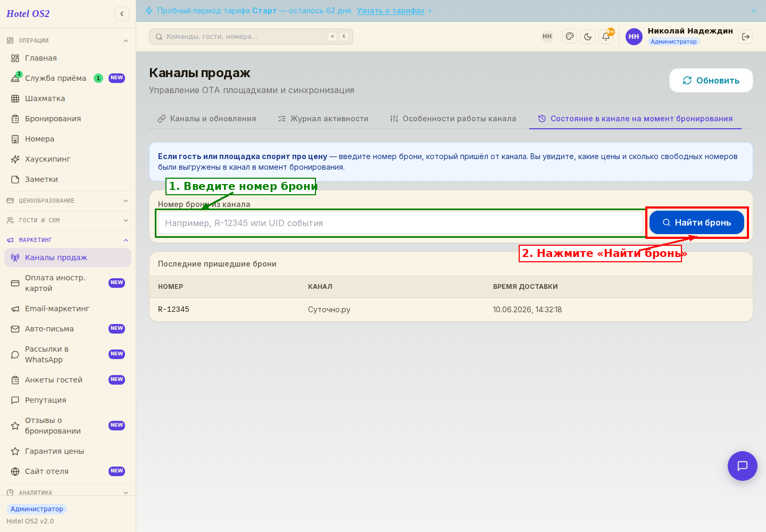Switch to Каналы и обновления tab

click(x=207, y=119)
